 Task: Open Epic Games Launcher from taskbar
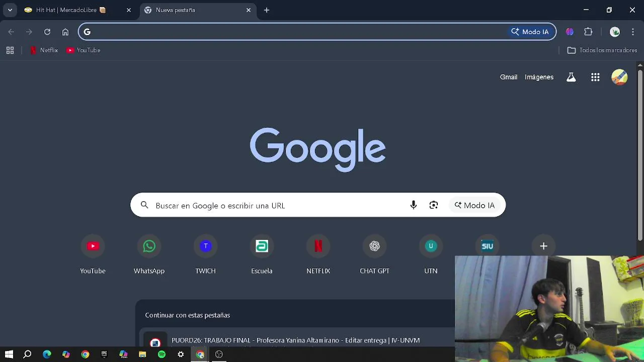[x=104, y=354]
